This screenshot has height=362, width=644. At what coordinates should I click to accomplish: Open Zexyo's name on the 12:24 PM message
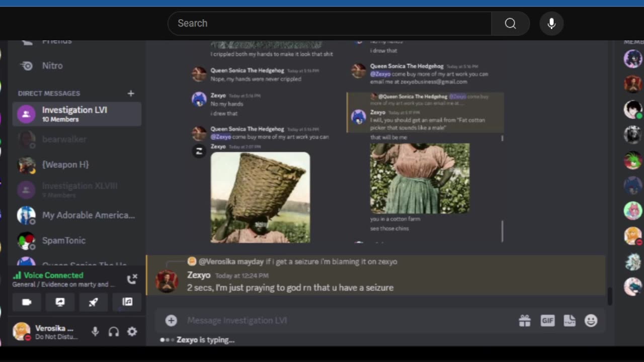click(x=199, y=275)
